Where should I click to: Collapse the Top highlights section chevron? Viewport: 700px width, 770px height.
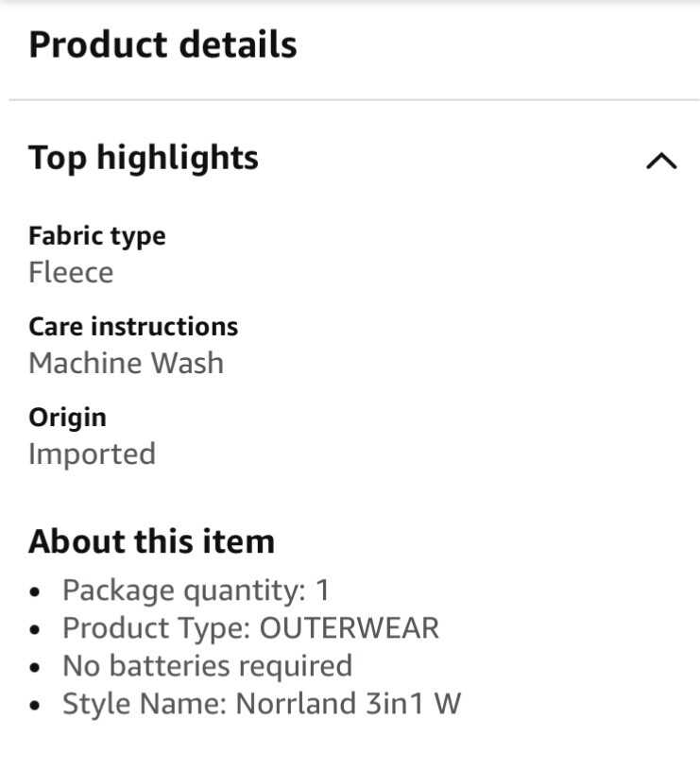click(x=661, y=161)
